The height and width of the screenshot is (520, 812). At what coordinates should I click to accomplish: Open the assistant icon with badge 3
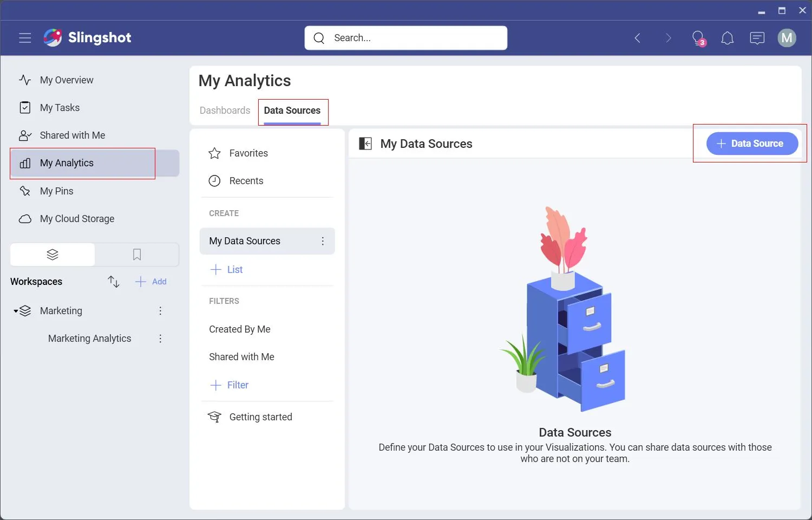[x=698, y=38]
